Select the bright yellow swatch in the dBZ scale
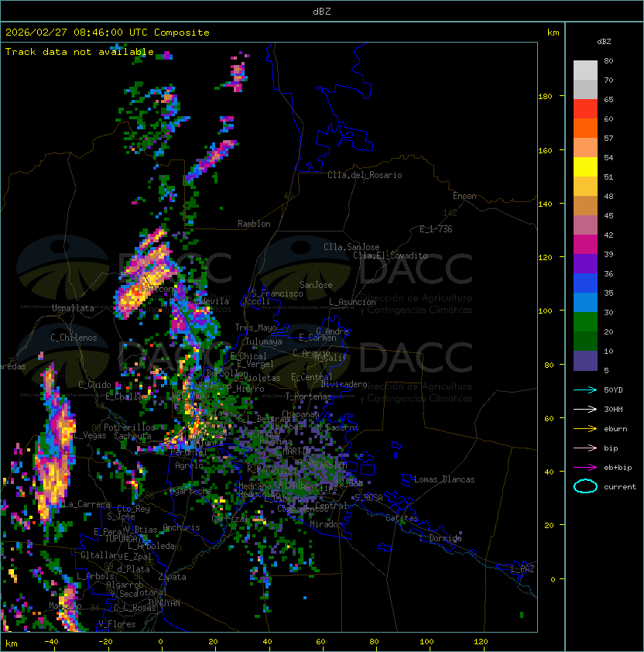The width and height of the screenshot is (644, 652). (585, 167)
